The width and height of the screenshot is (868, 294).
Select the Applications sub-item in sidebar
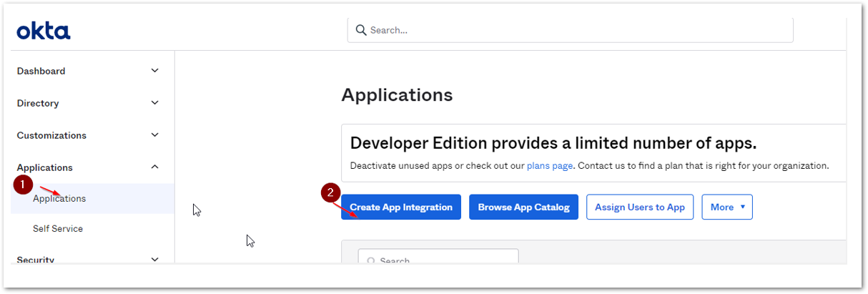click(x=59, y=198)
